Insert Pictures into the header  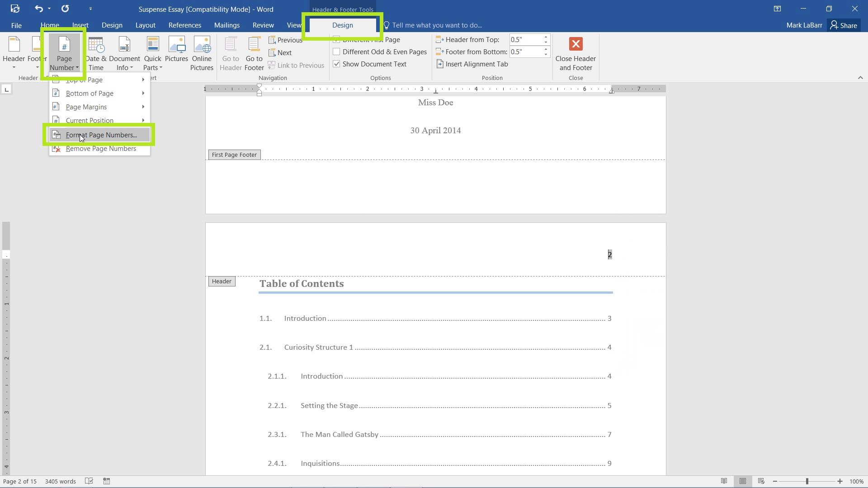click(176, 50)
